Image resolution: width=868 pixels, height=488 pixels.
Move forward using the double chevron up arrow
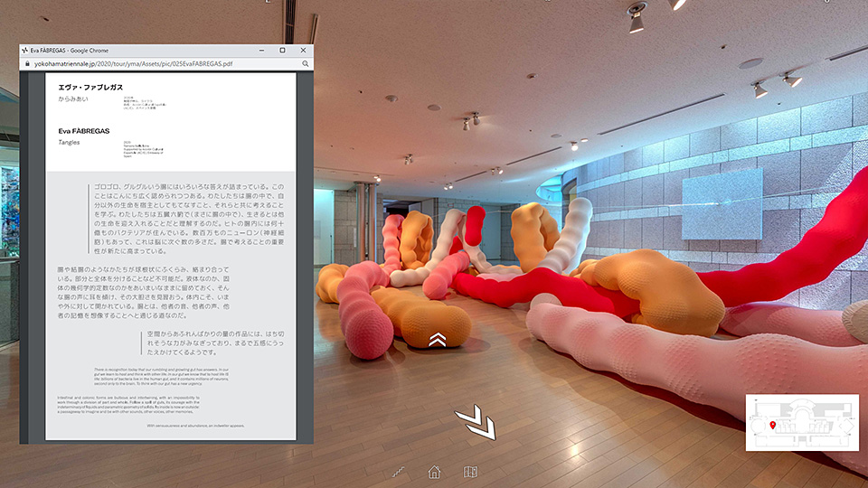(438, 339)
